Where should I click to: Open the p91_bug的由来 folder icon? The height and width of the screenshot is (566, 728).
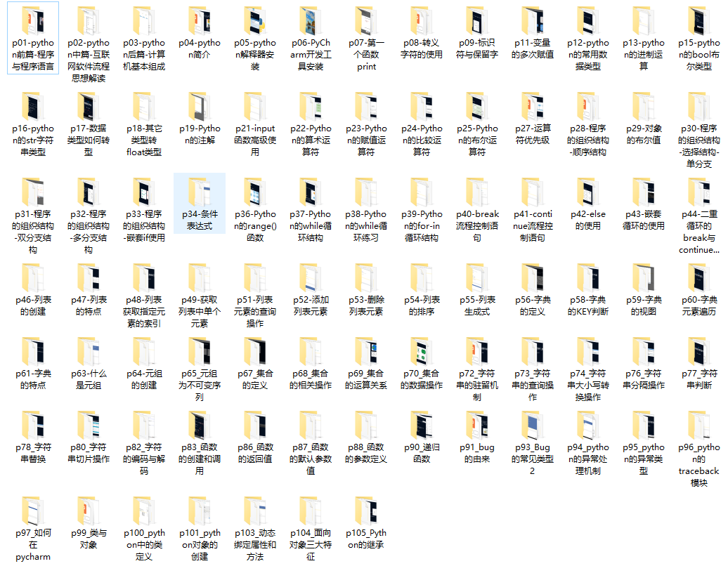coord(477,426)
